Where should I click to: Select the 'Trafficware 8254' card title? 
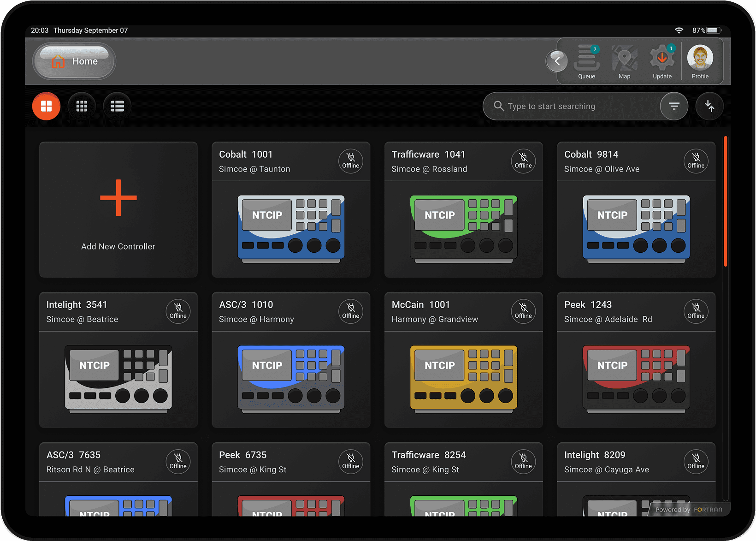[x=428, y=455]
